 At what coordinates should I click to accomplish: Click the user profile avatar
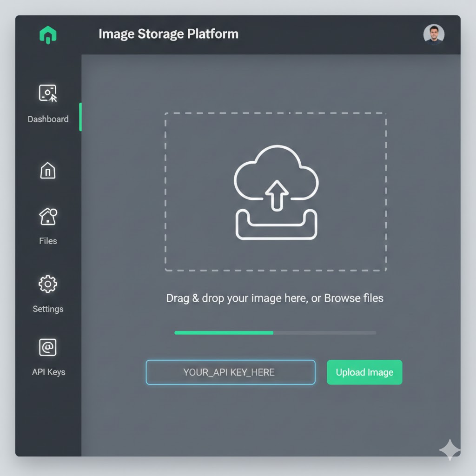tap(434, 34)
